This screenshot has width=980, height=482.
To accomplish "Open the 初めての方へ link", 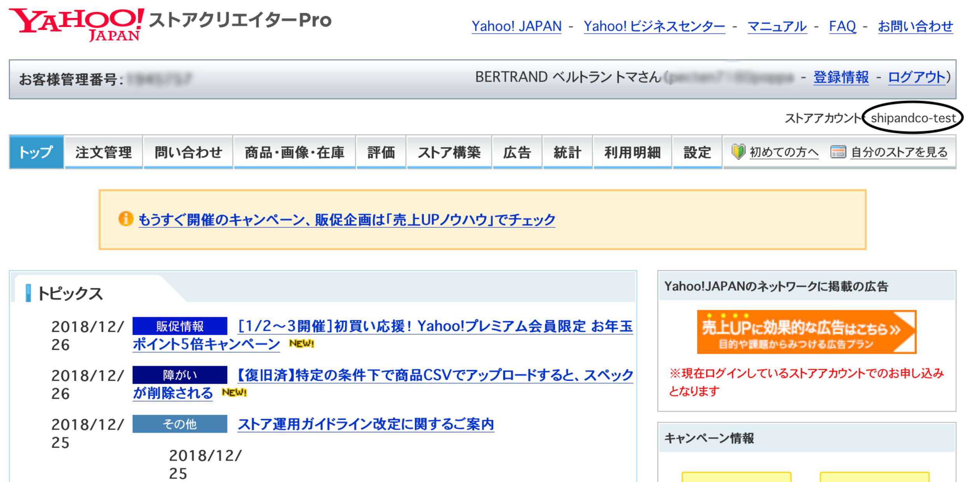I will pyautogui.click(x=784, y=152).
